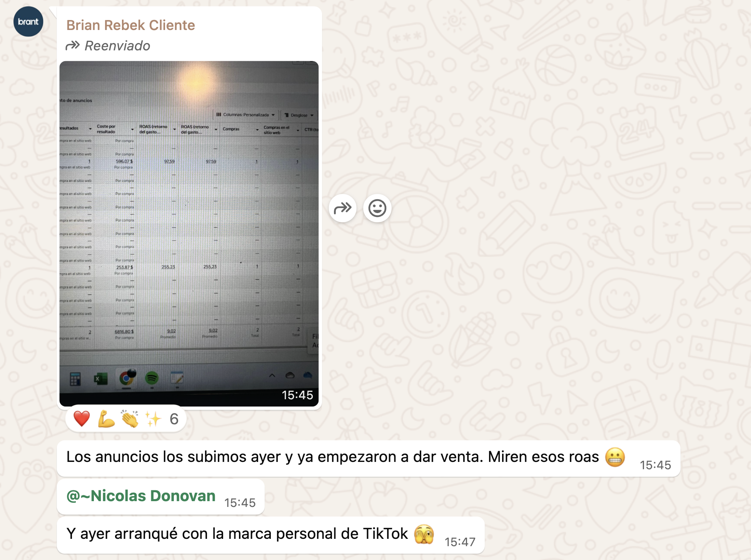Toggle the clapping hands reaction
The image size is (751, 560).
pyautogui.click(x=130, y=419)
